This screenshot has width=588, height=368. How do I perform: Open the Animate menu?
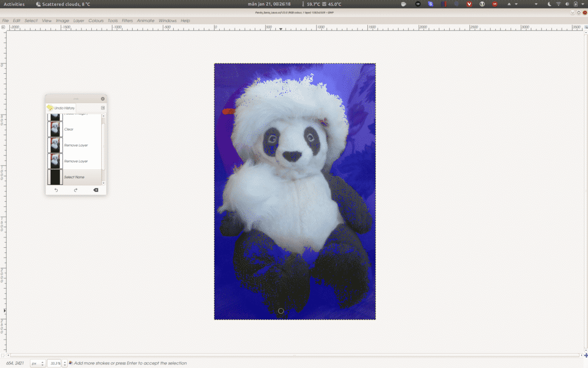[146, 21]
